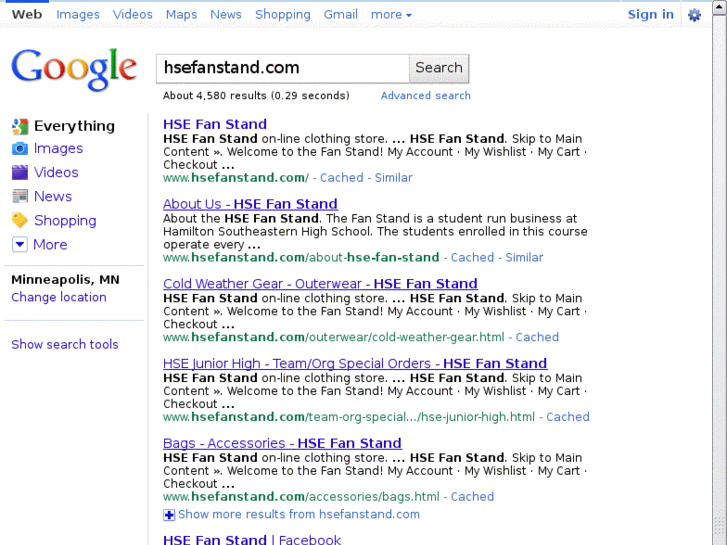Open the first HSE Fan Stand result title
This screenshot has width=727, height=545.
tap(215, 124)
